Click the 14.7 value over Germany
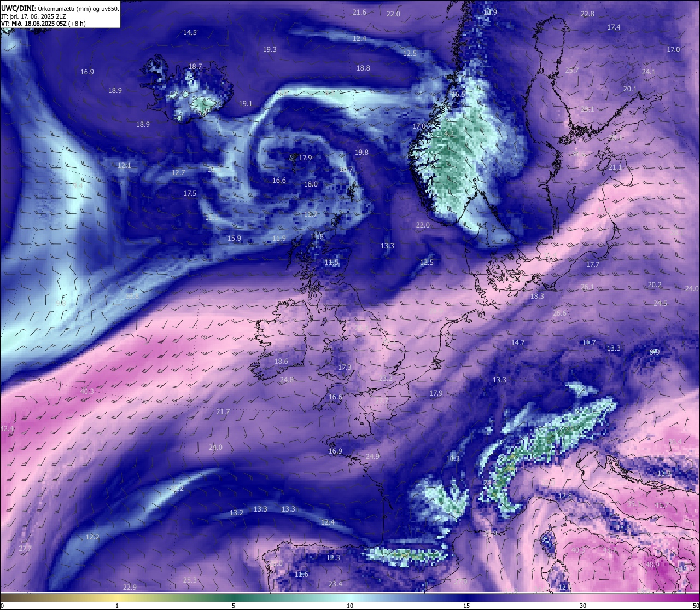Viewport: 700px width, 610px height. click(x=518, y=343)
